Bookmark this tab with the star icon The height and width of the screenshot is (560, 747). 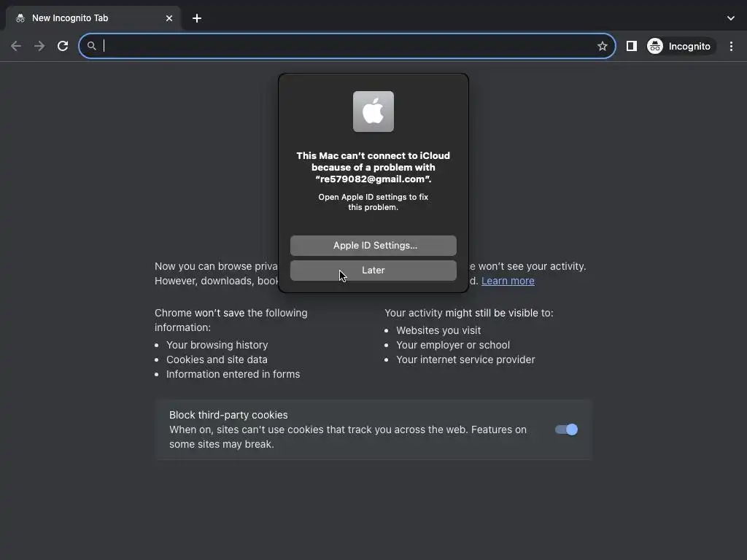(602, 46)
